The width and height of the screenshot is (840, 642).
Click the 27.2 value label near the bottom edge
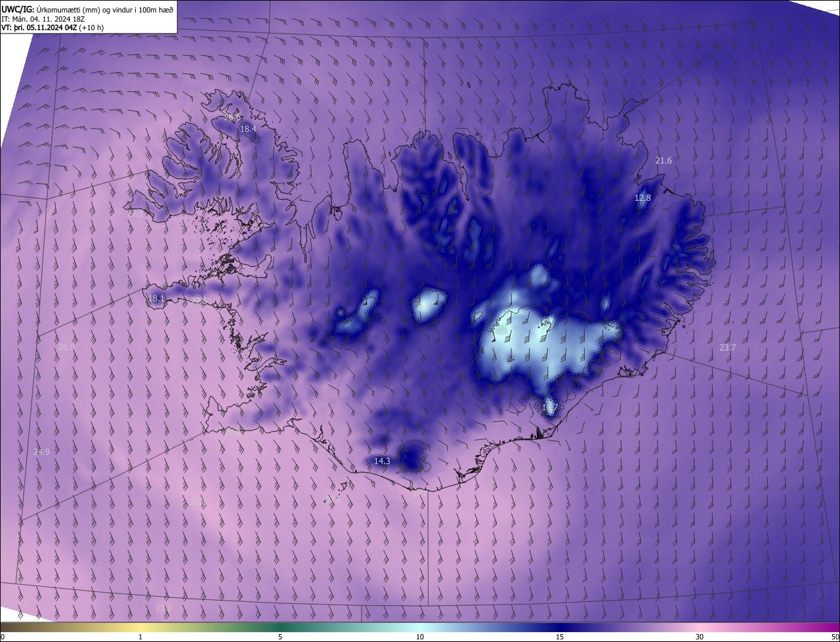163,609
